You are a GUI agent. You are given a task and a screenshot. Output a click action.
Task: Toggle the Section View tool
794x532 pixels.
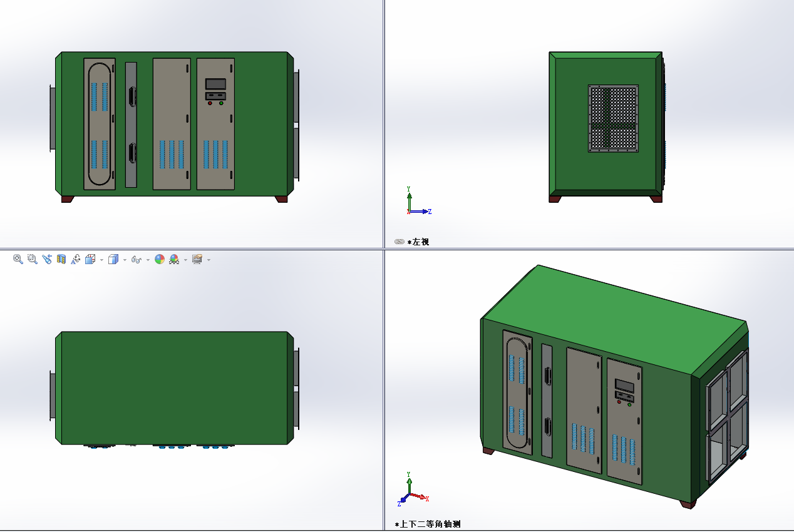(61, 259)
